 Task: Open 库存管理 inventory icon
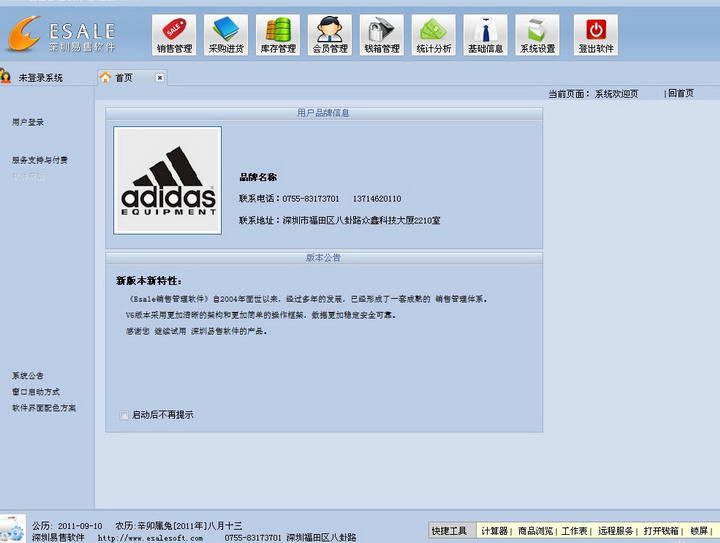click(x=278, y=35)
